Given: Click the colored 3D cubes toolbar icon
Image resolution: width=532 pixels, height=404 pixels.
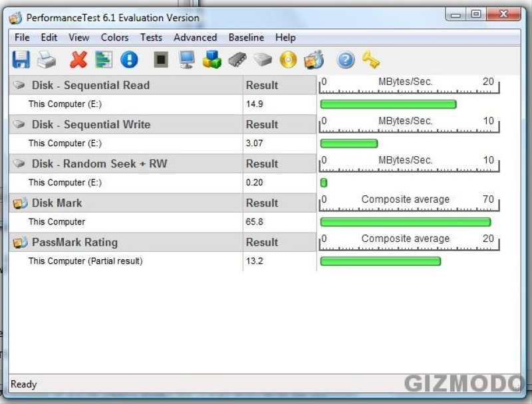Looking at the screenshot, I should [x=211, y=60].
